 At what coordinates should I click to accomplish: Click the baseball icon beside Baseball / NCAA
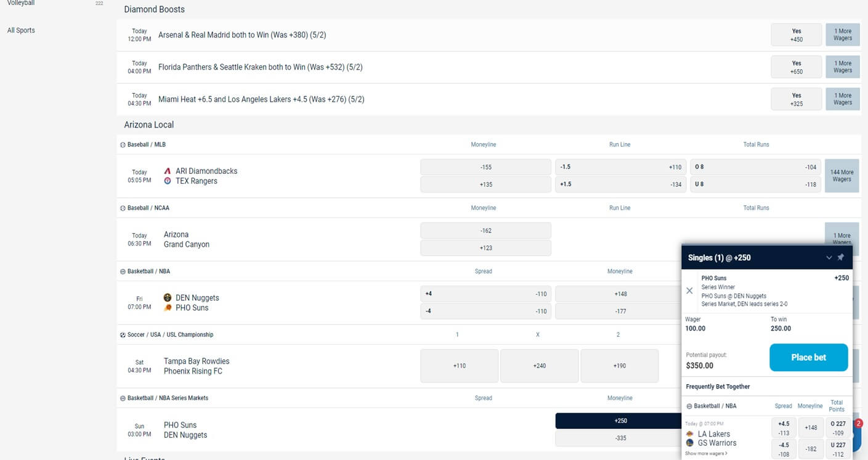click(123, 208)
